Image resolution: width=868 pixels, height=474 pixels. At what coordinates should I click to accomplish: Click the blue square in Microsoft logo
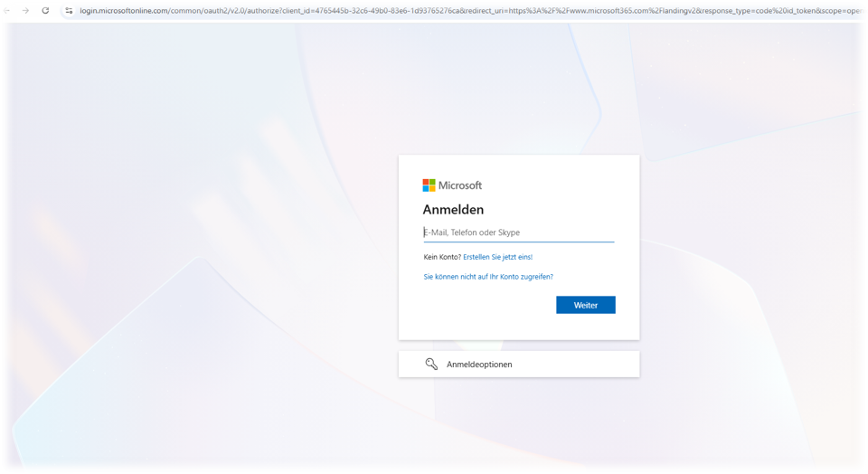[x=426, y=189]
